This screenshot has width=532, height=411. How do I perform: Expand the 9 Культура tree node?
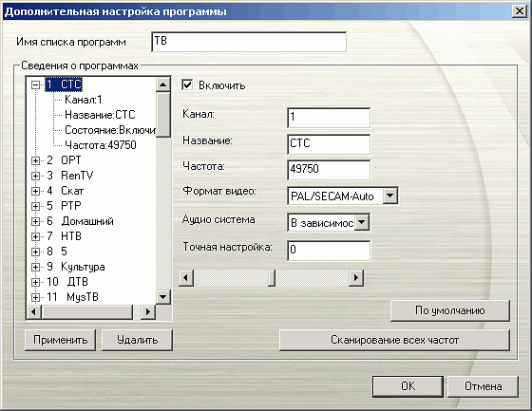[36, 267]
